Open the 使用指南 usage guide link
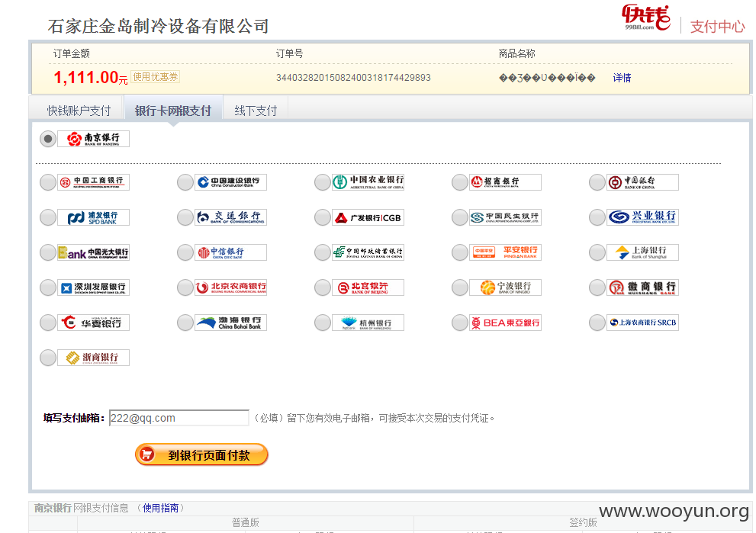This screenshot has width=756, height=533. point(160,508)
